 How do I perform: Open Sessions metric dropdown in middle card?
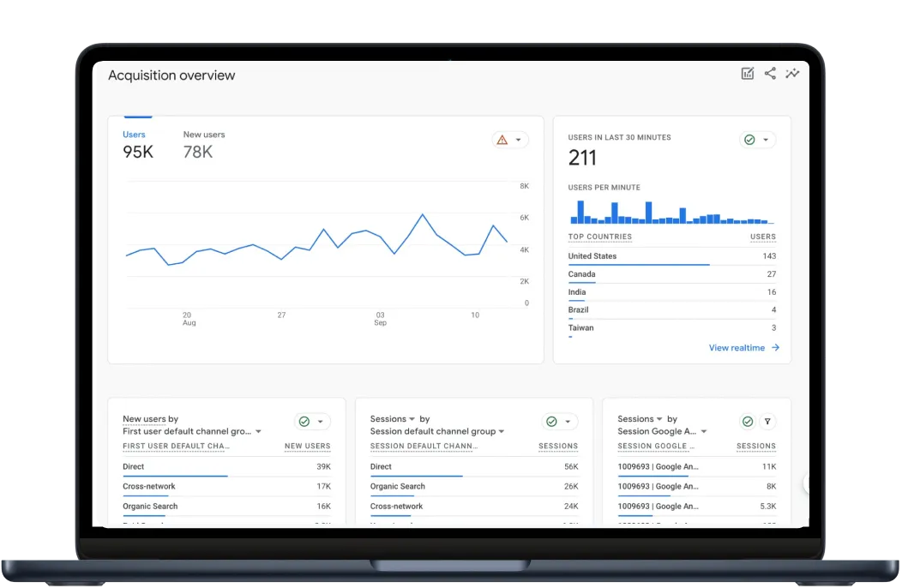click(412, 419)
